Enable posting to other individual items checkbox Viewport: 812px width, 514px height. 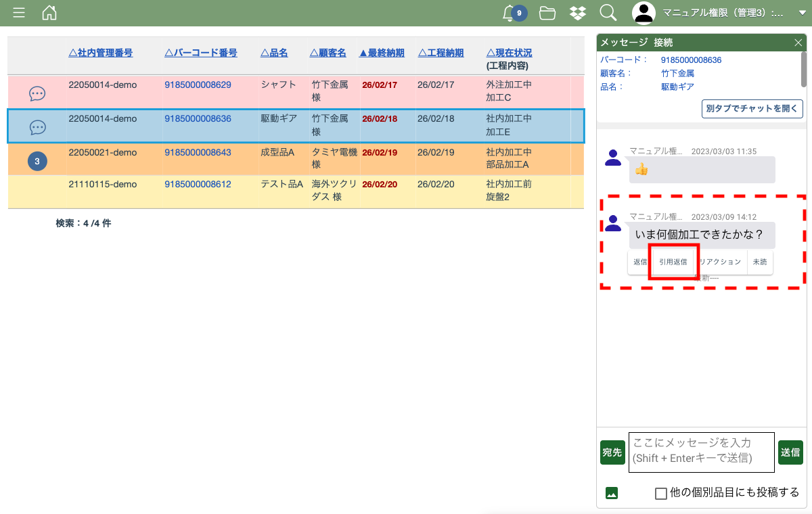pos(661,494)
